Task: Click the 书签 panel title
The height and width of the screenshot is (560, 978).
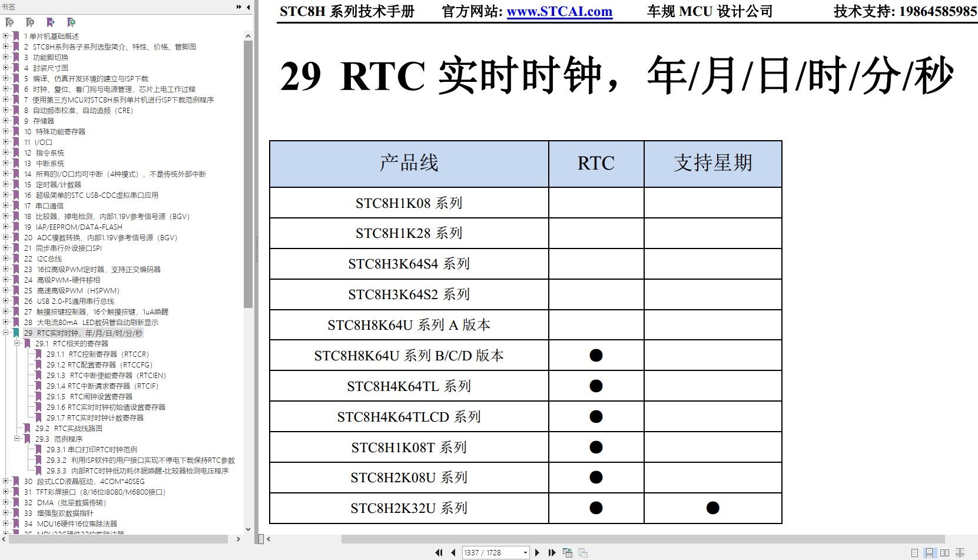Action: 8,7
